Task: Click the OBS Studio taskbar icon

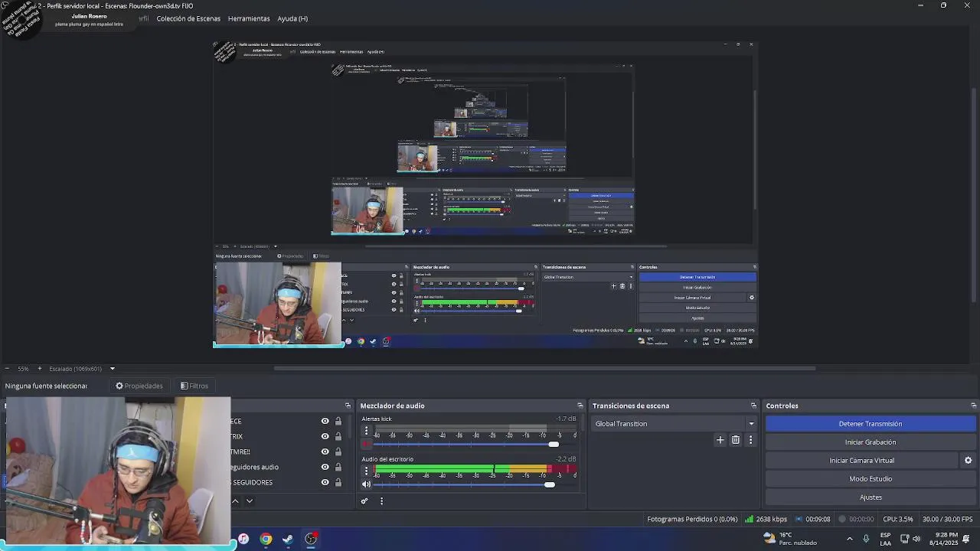Action: (x=311, y=539)
